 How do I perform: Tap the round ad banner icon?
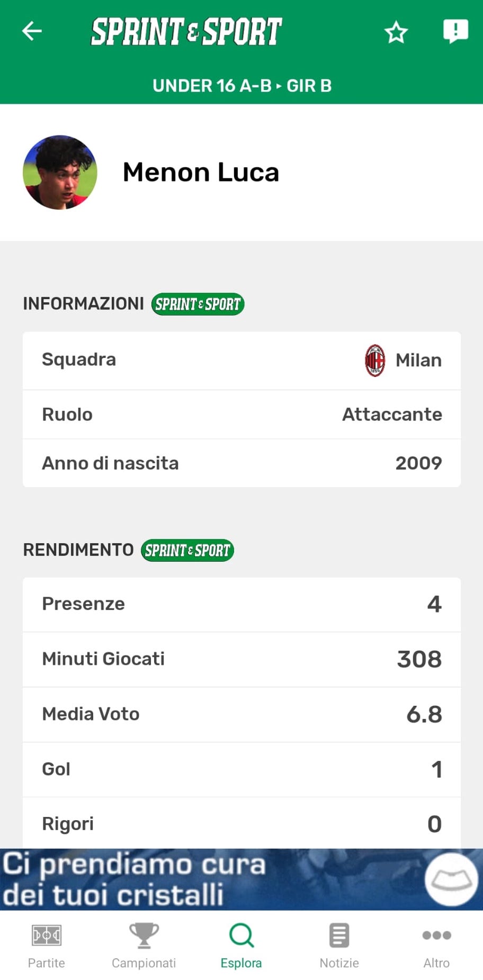tap(451, 879)
